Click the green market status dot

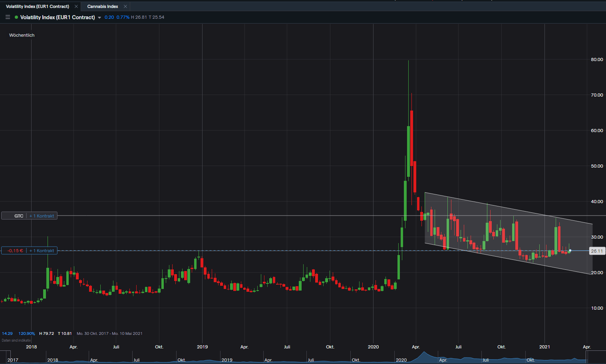click(16, 17)
